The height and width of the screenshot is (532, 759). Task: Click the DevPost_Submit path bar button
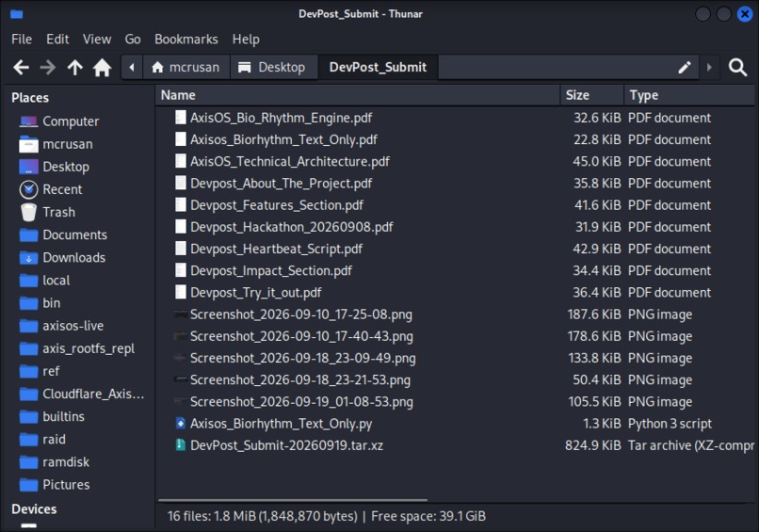(x=378, y=67)
